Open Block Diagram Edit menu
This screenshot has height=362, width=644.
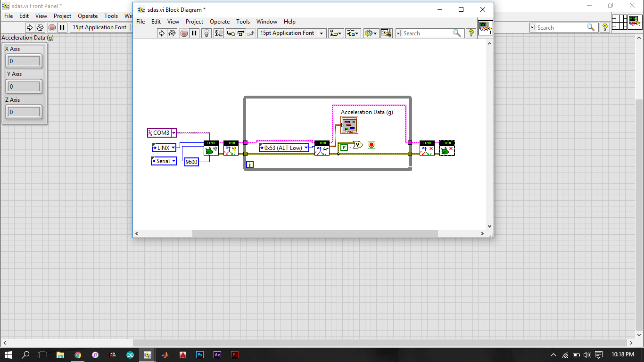click(156, 22)
